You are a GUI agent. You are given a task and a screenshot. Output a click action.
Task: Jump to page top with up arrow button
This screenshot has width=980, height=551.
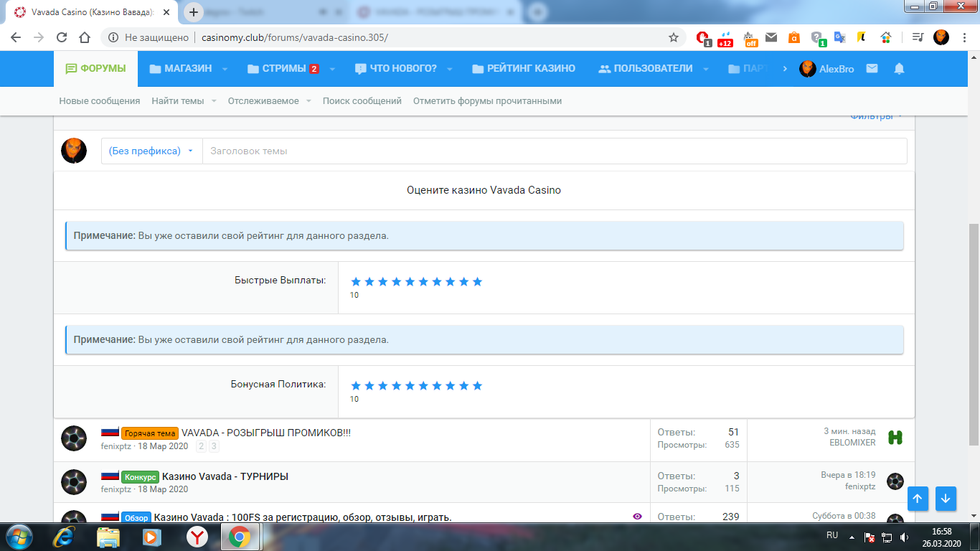[918, 498]
